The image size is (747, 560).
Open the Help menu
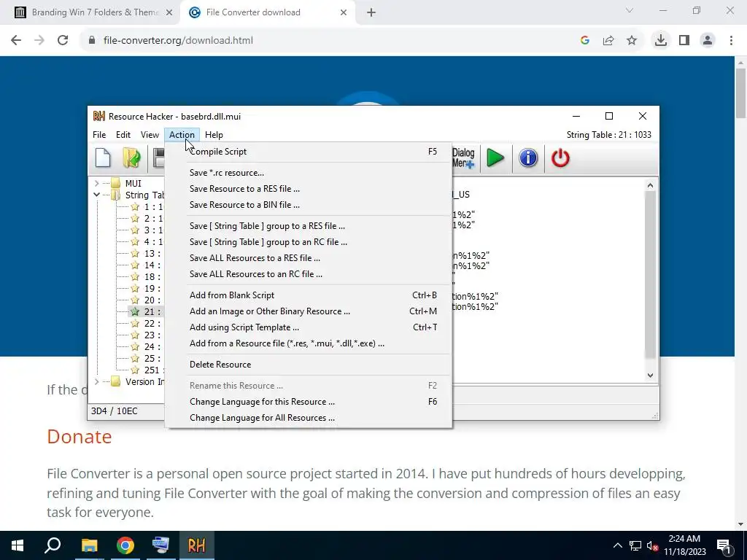(214, 135)
